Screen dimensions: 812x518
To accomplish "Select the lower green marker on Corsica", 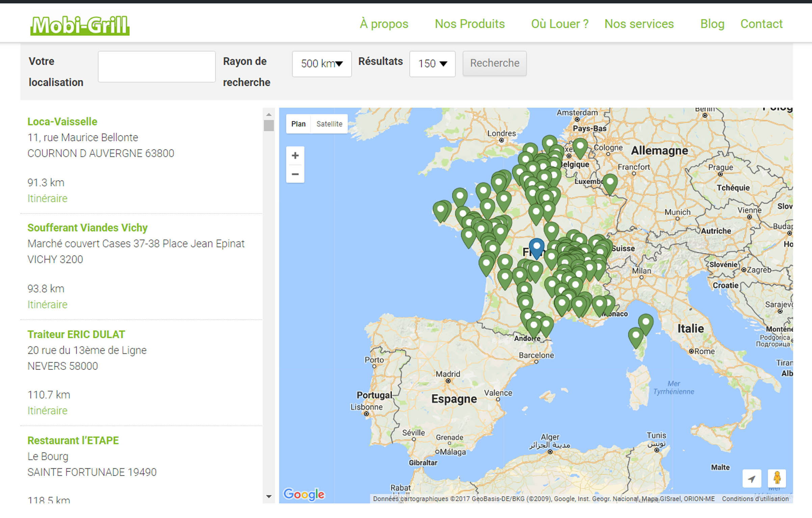I will 636,337.
